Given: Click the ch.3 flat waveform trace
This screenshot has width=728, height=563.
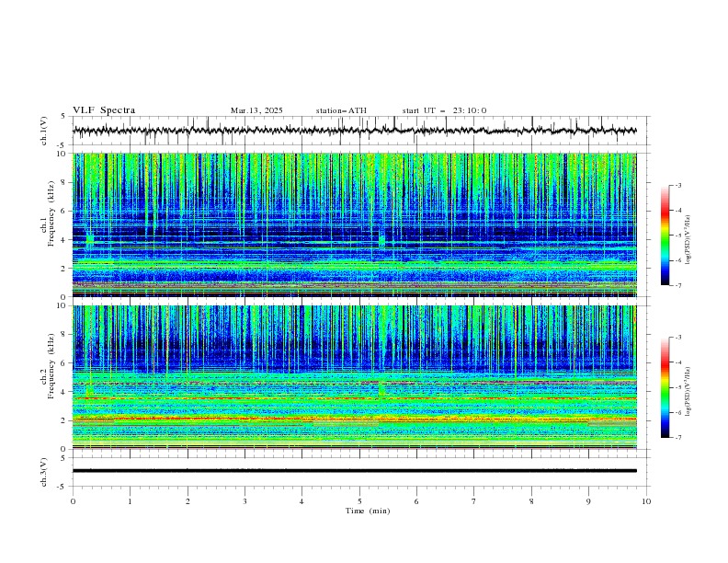Looking at the screenshot, I should [355, 471].
